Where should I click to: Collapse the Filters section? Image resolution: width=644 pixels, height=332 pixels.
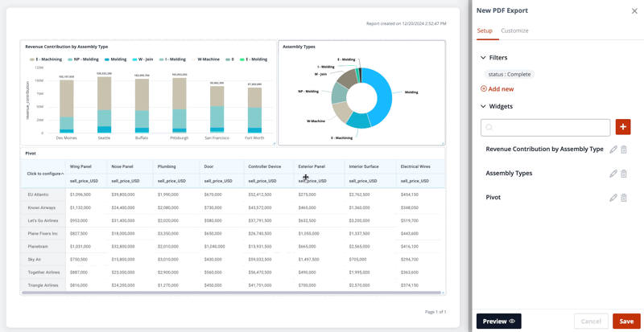(x=483, y=58)
